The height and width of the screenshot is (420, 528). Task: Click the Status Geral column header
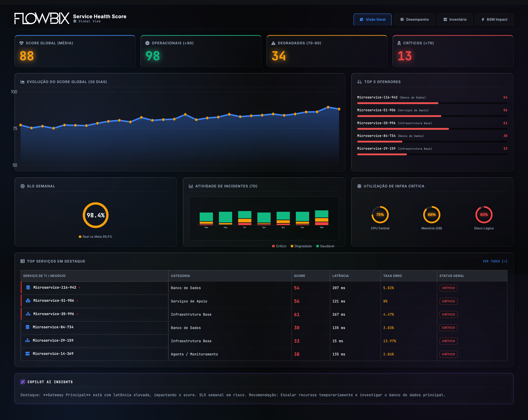pos(472,276)
